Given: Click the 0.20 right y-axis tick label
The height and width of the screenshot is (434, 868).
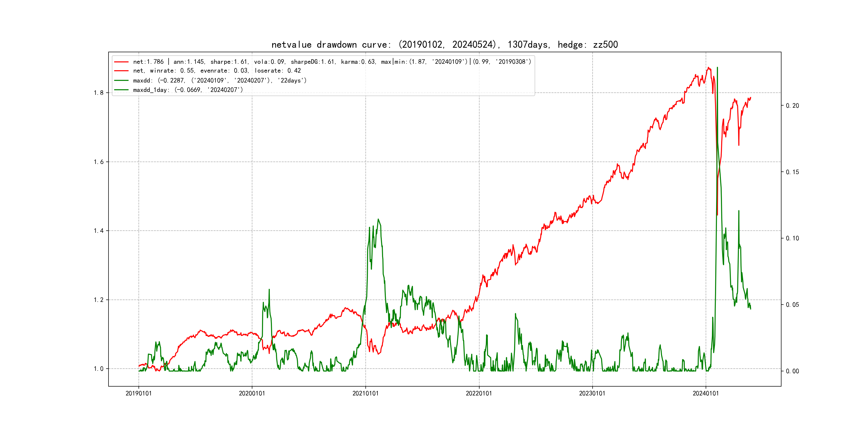Looking at the screenshot, I should pyautogui.click(x=792, y=106).
